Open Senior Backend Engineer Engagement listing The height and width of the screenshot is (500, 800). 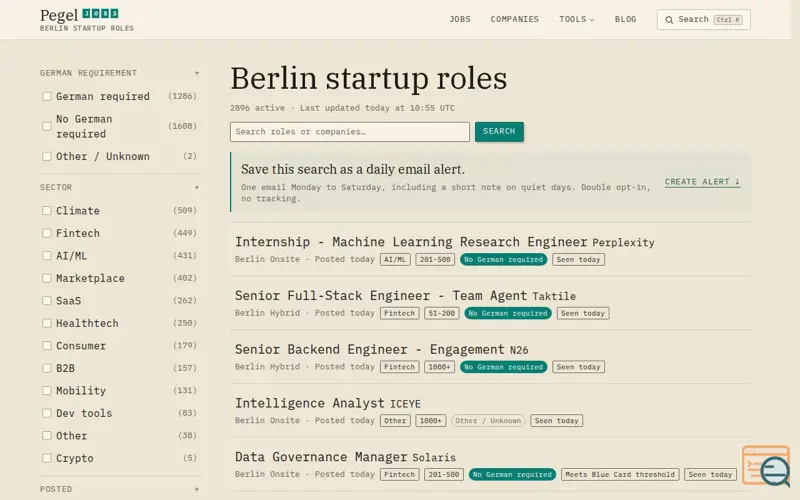click(x=369, y=349)
